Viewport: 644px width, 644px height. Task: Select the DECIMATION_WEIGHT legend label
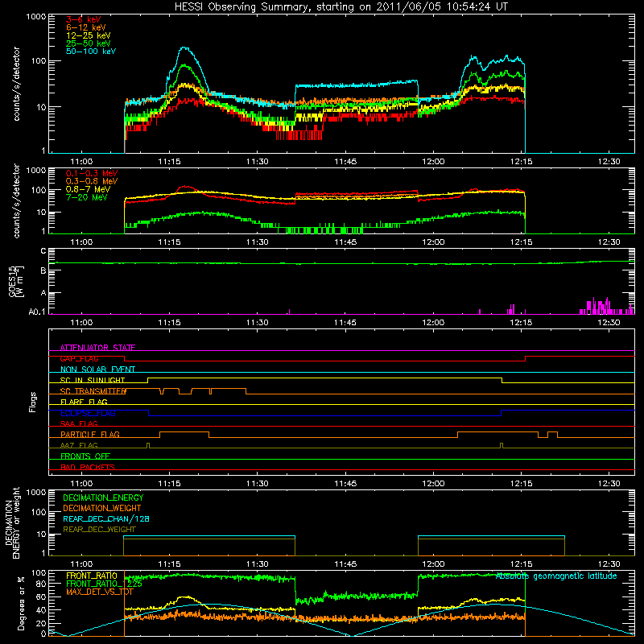tap(102, 509)
